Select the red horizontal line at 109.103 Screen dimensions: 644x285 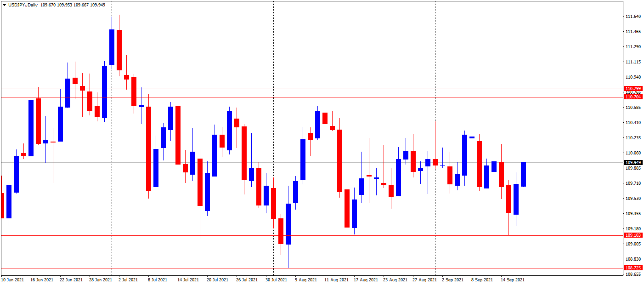(x=312, y=235)
